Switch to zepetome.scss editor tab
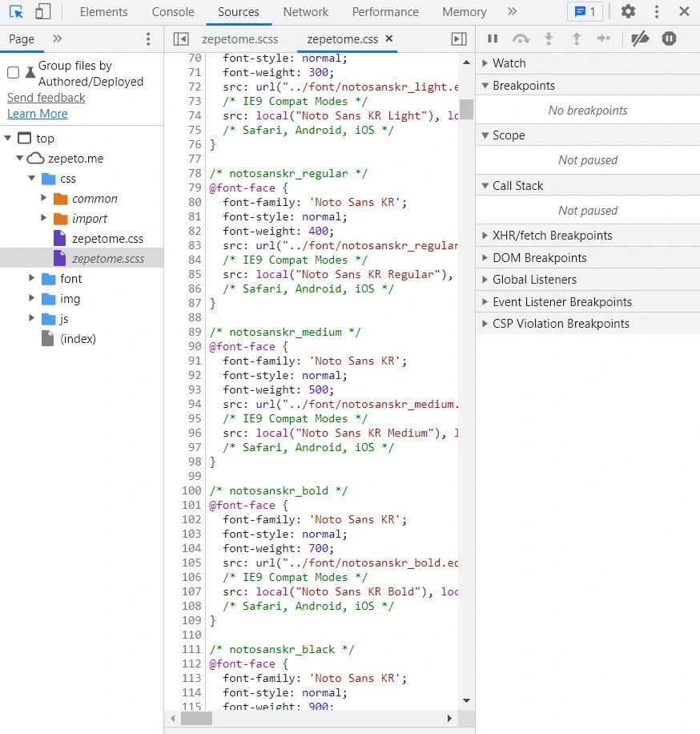This screenshot has width=700, height=734. 239,38
